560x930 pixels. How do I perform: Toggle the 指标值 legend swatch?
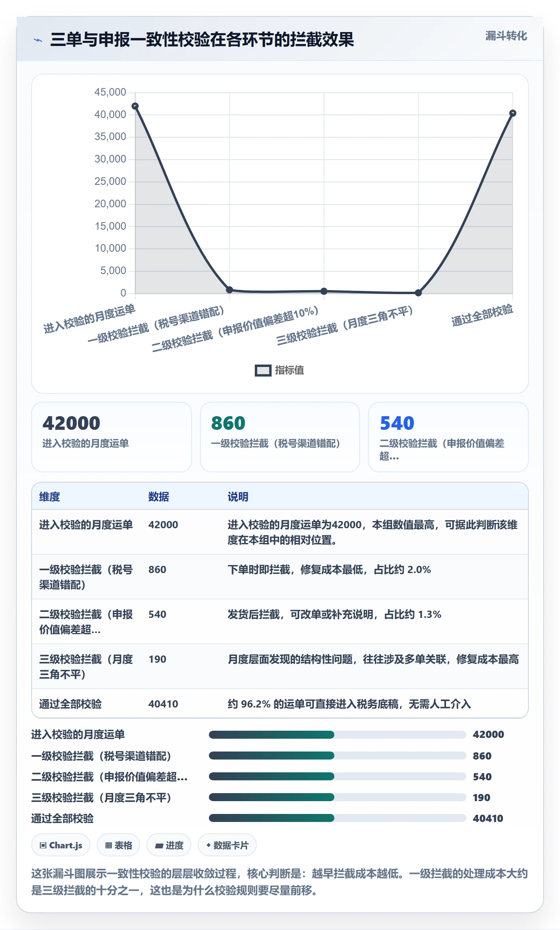[263, 371]
